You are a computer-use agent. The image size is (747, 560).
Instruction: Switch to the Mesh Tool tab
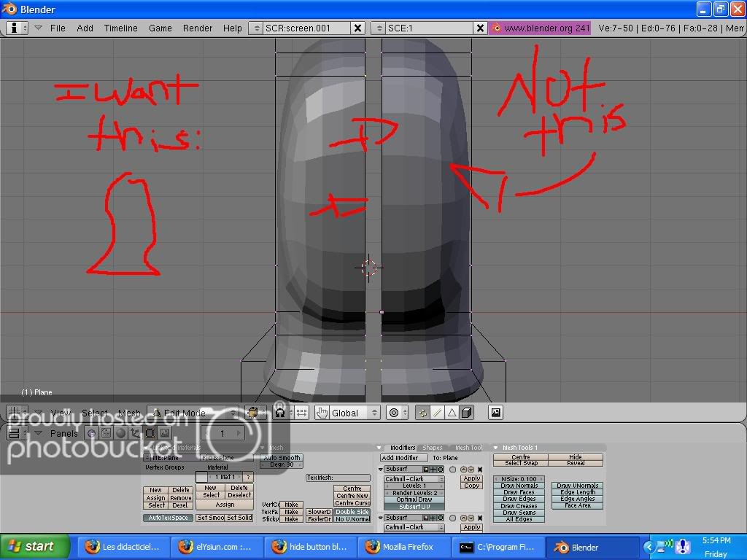pyautogui.click(x=469, y=448)
